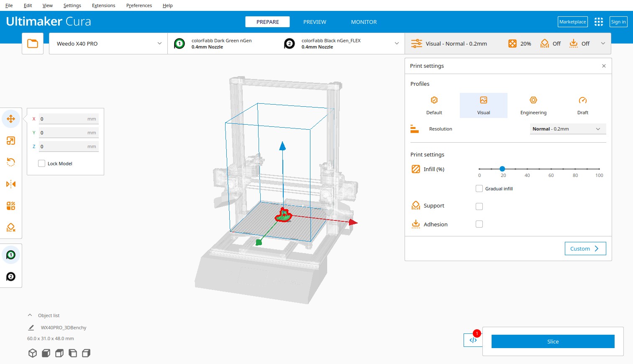Viewport: 633px width, 364px height.
Task: Click the X position input field
Action: 69,119
